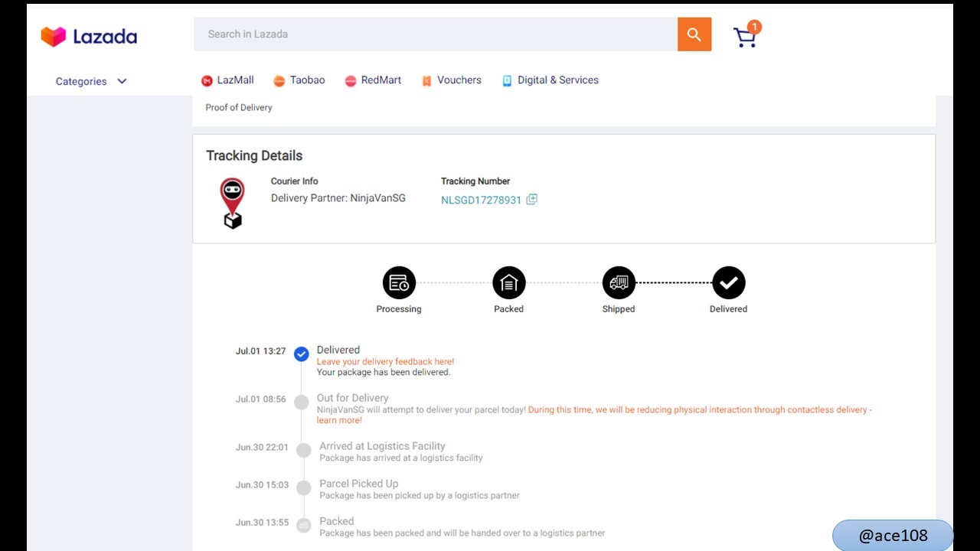This screenshot has width=980, height=551.
Task: Click the Processing step label
Action: click(399, 309)
